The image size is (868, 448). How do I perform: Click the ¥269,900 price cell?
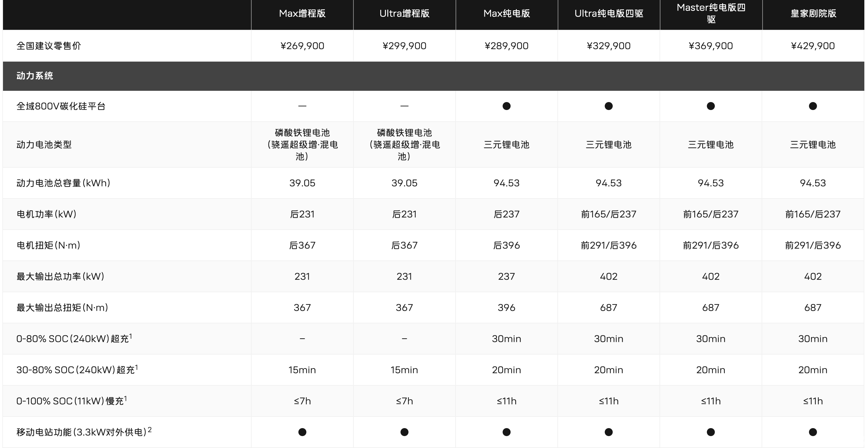click(x=302, y=46)
